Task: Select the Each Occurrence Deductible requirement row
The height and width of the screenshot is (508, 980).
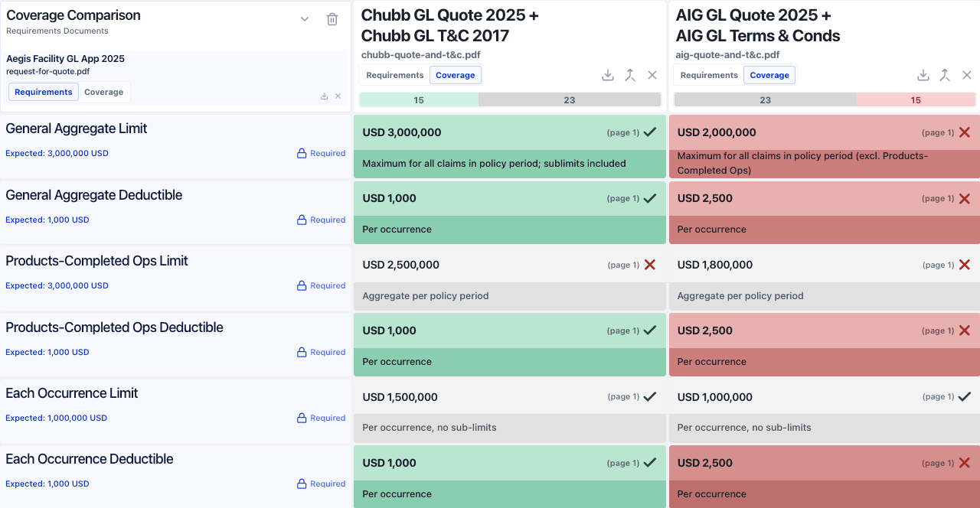Action: click(175, 477)
